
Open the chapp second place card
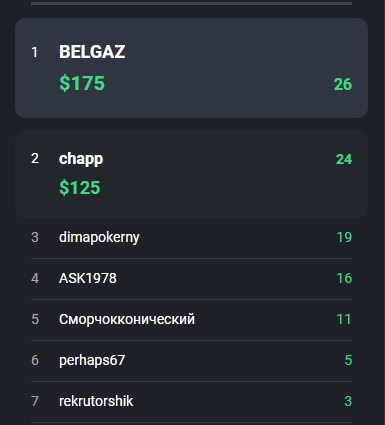(x=191, y=174)
